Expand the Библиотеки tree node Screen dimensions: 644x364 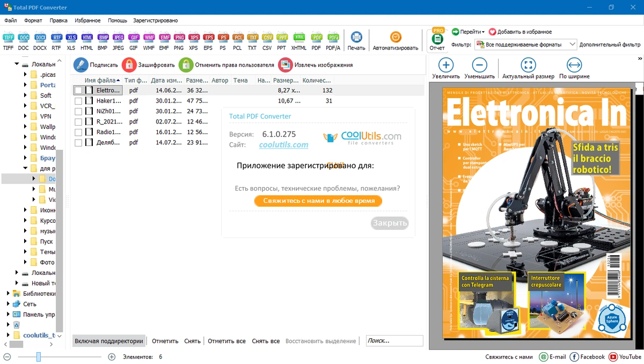[x=8, y=294]
